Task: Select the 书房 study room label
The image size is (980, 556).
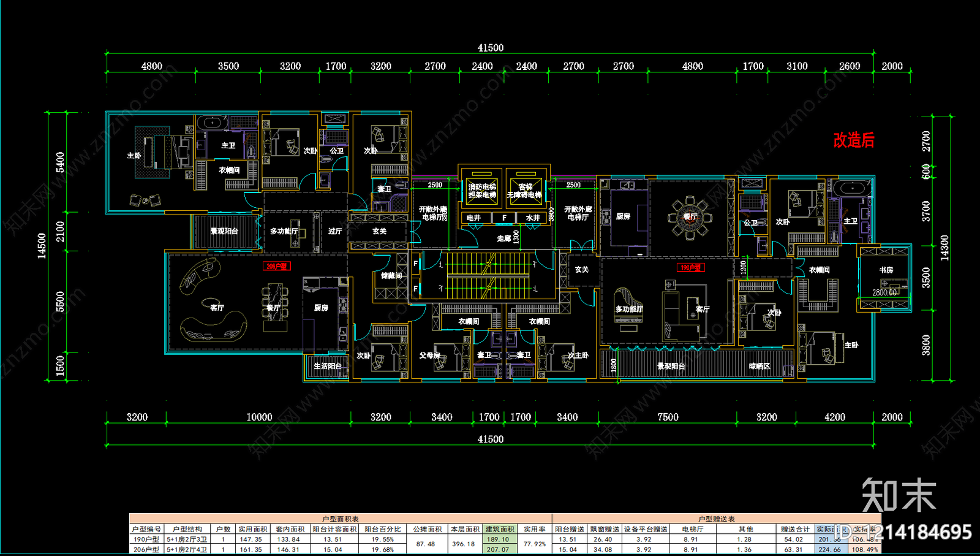Action: (886, 270)
